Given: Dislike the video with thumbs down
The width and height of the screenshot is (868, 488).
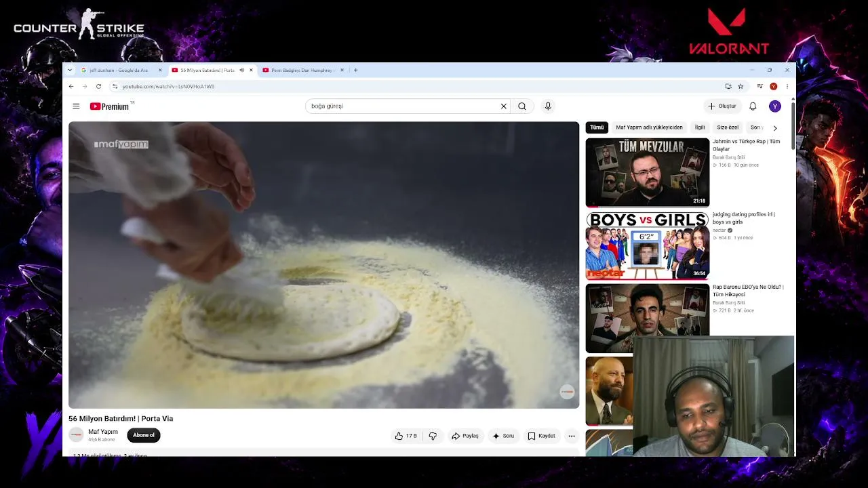Looking at the screenshot, I should coord(433,436).
